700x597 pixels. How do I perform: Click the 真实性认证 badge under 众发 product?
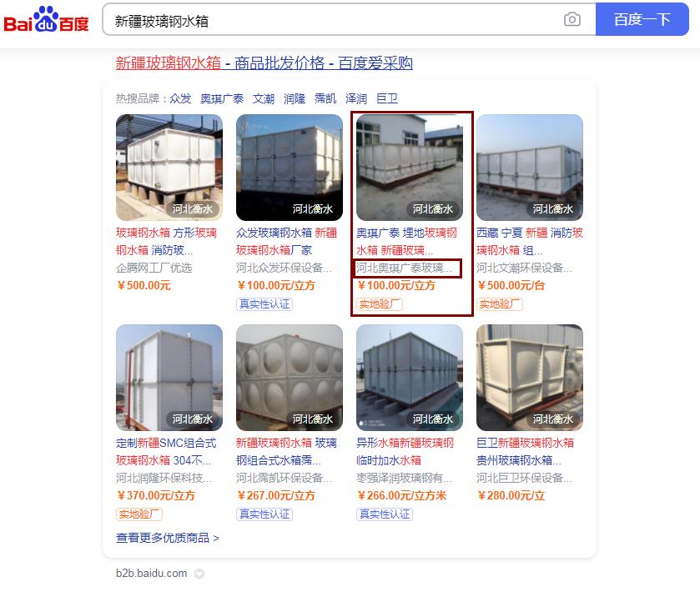(x=264, y=304)
